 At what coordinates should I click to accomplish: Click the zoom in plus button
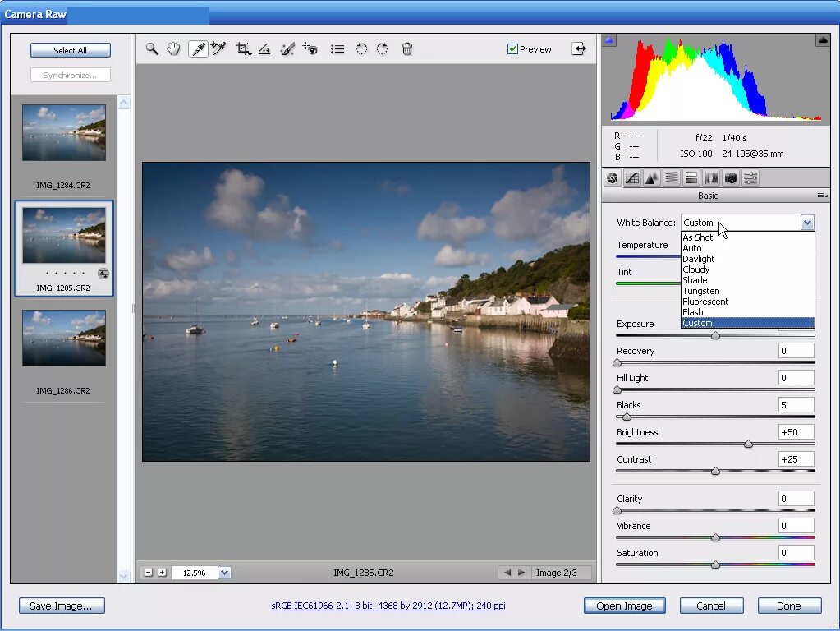coord(162,573)
